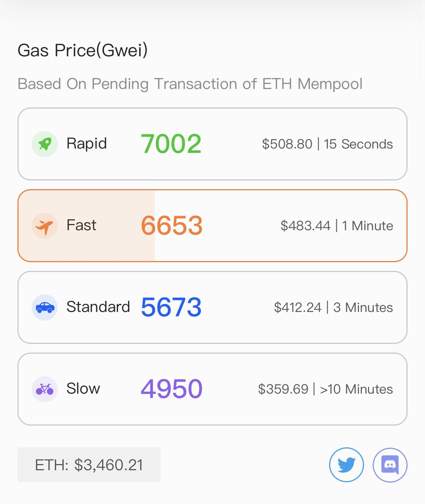Click the 4950 Slow gwei value

(172, 389)
